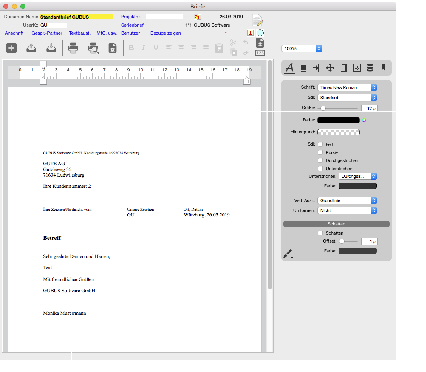Click the undo arrow icon

pos(246,42)
